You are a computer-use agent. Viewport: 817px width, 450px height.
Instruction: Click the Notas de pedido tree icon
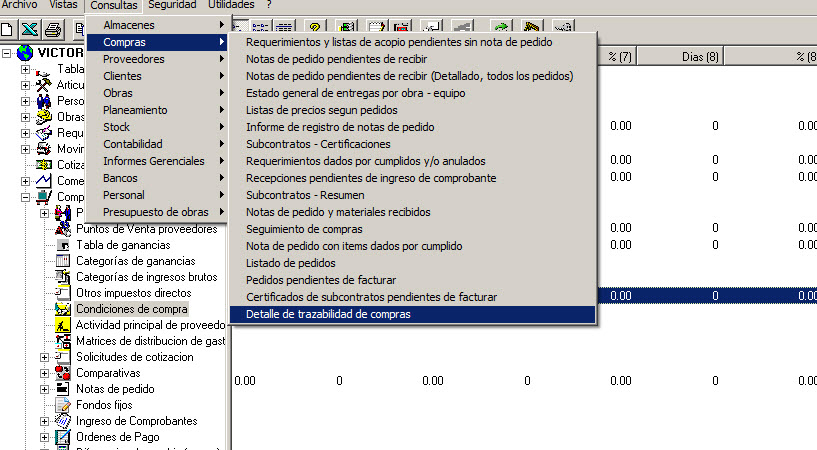click(x=62, y=389)
